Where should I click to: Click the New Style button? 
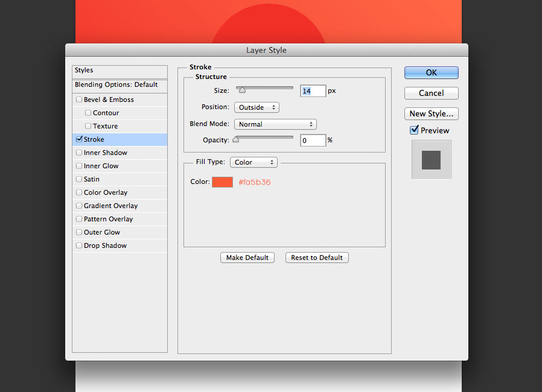coord(431,113)
